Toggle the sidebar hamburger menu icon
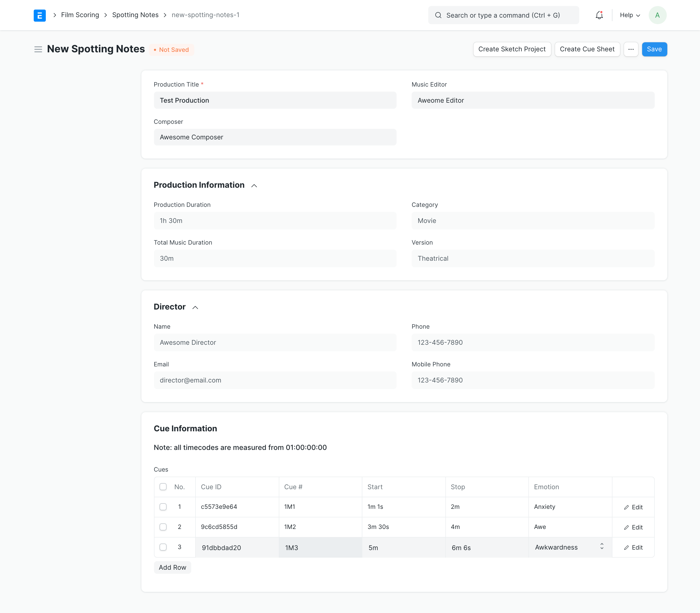 [38, 50]
